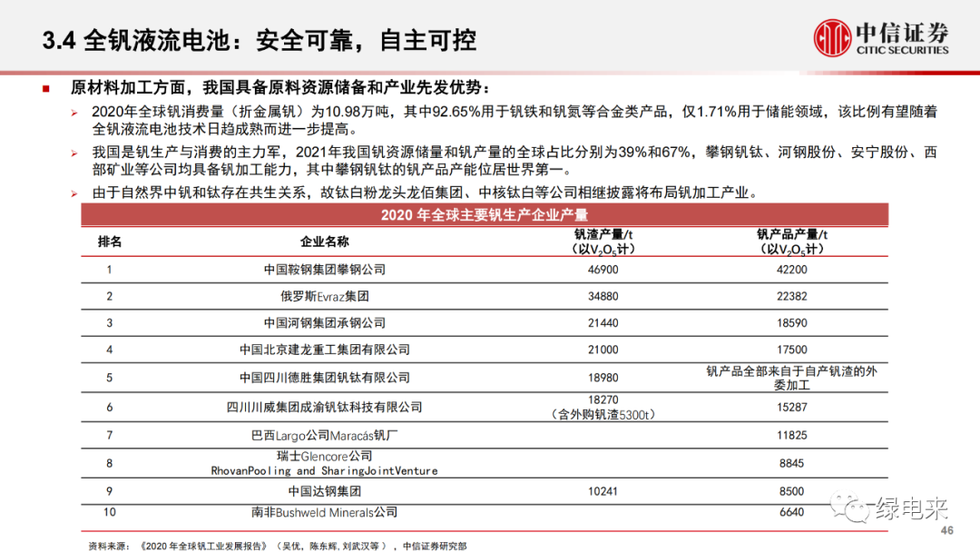Select the cell 中国河钢集团承钢公司

click(324, 323)
